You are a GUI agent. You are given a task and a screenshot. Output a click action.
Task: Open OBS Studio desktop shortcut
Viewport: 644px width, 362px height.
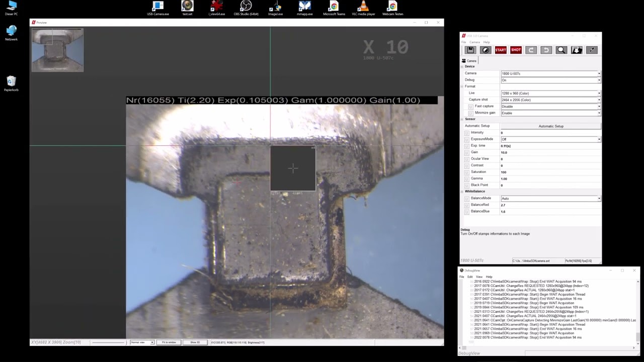pos(246,9)
